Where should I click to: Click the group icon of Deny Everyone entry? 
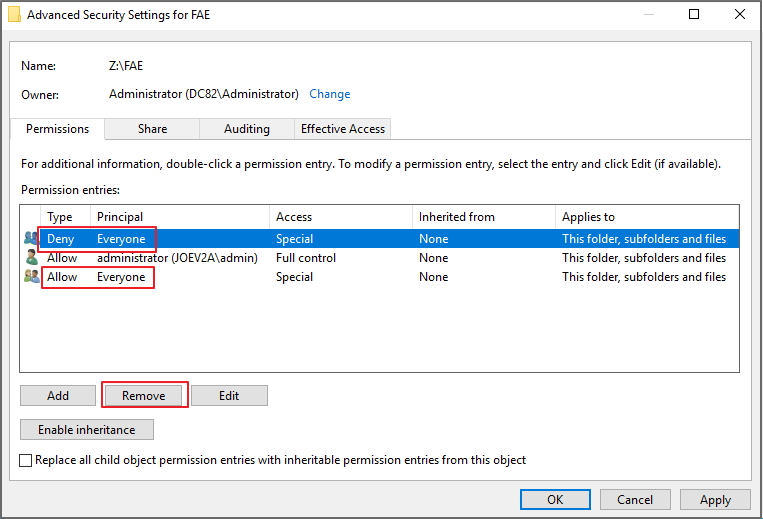click(x=31, y=238)
